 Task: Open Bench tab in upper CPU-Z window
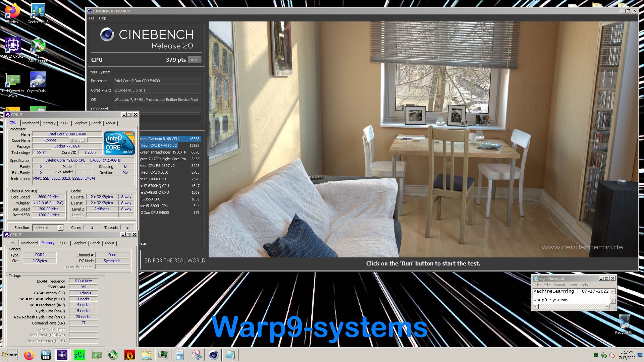(x=96, y=123)
